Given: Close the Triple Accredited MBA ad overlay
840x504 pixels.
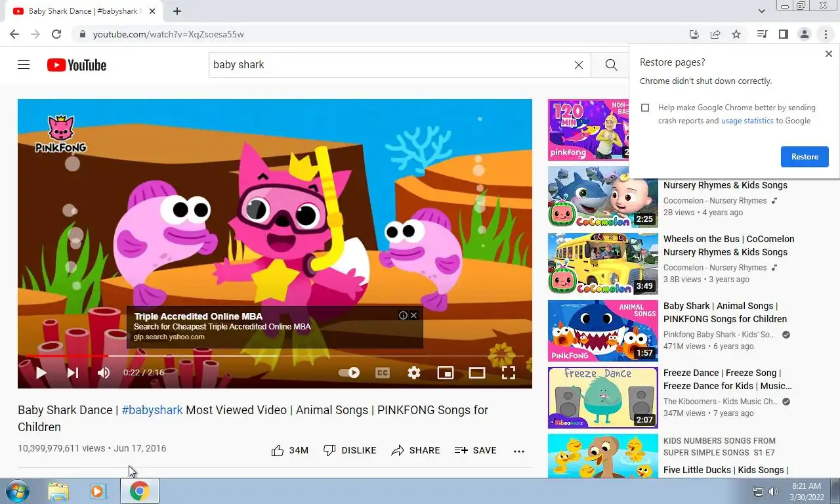Looking at the screenshot, I should [x=413, y=315].
